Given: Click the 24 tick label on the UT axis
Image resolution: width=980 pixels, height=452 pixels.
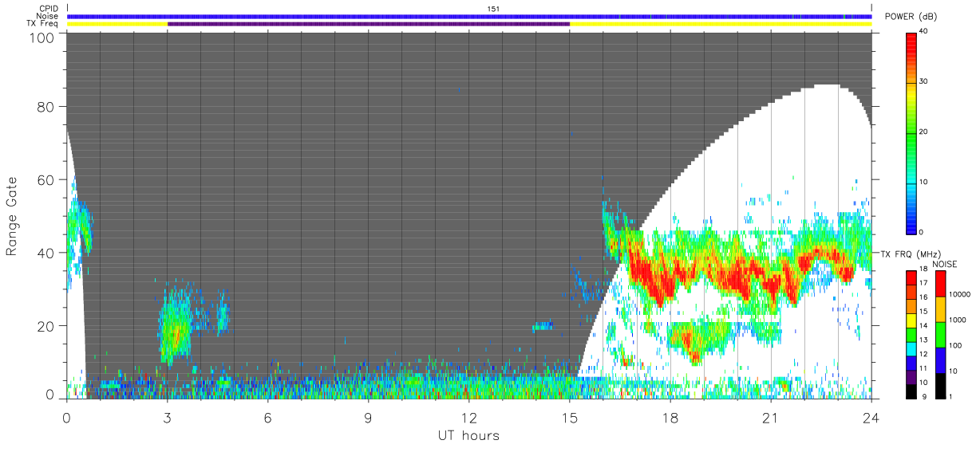Looking at the screenshot, I should [x=871, y=418].
